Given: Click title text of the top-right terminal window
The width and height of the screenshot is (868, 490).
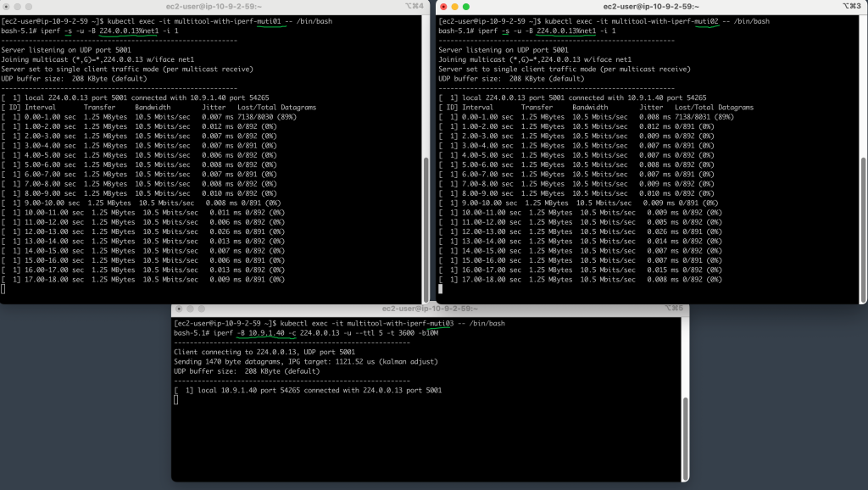Looking at the screenshot, I should (x=651, y=7).
